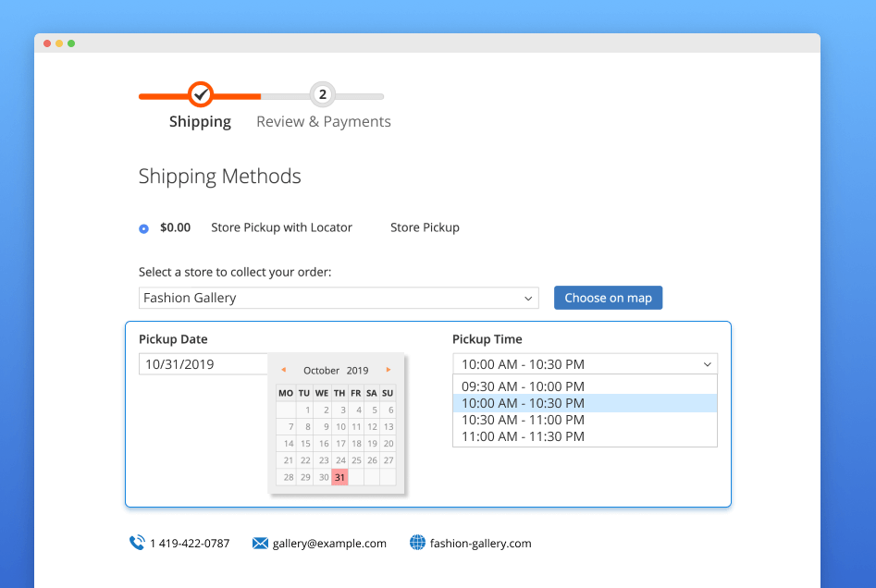Select the $0.00 Store Pickup radio button
The height and width of the screenshot is (588, 876).
point(143,228)
